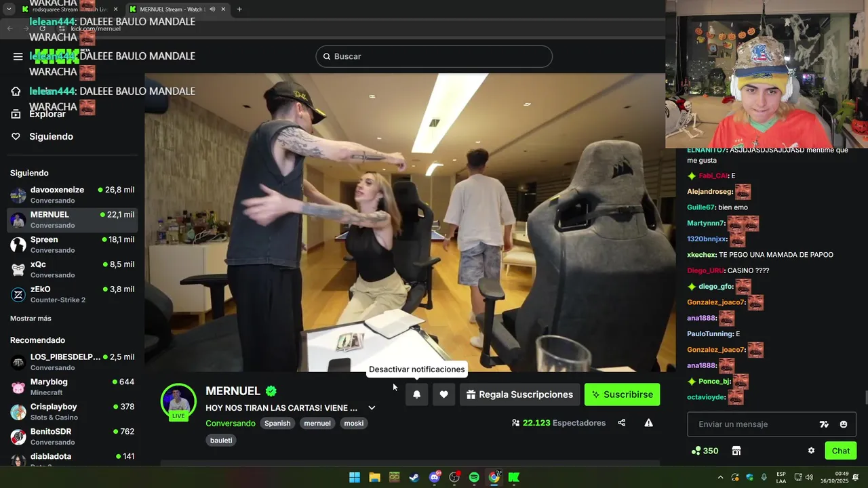Click username xkechex in chat

[x=702, y=255]
